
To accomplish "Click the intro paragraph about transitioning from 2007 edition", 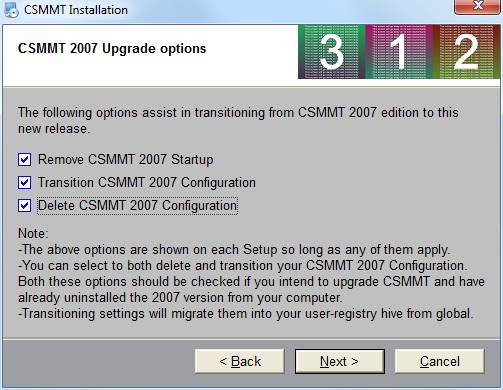I will point(238,120).
